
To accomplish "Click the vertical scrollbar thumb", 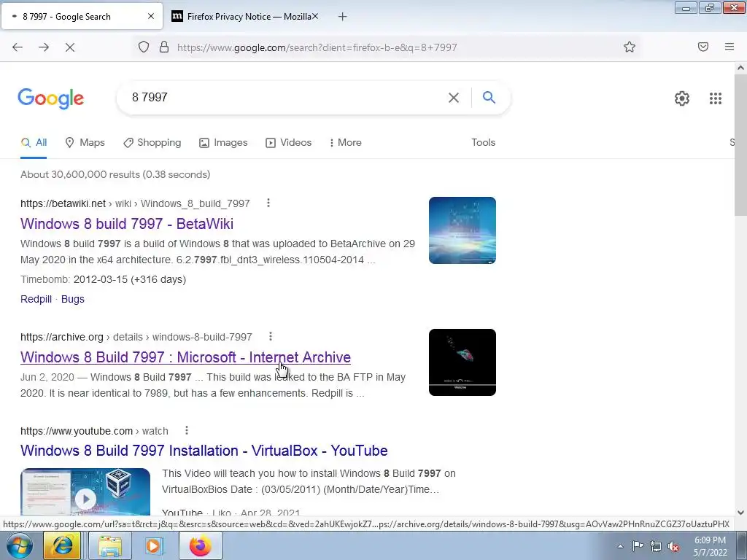I will pos(740,145).
